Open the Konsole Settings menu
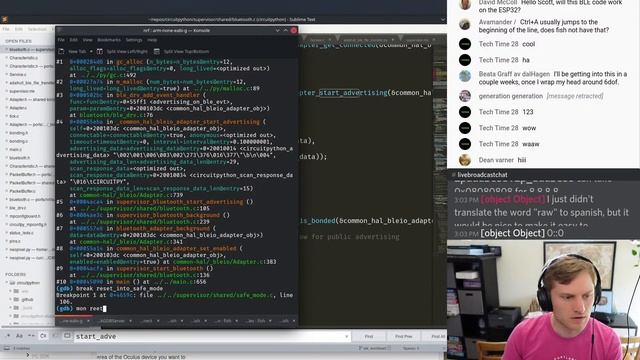640x360 pixels. 134,40
